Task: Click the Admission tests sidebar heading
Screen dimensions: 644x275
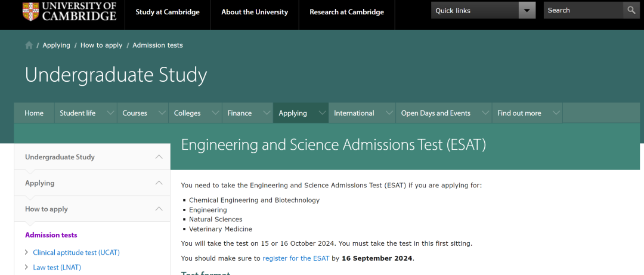Action: click(51, 235)
